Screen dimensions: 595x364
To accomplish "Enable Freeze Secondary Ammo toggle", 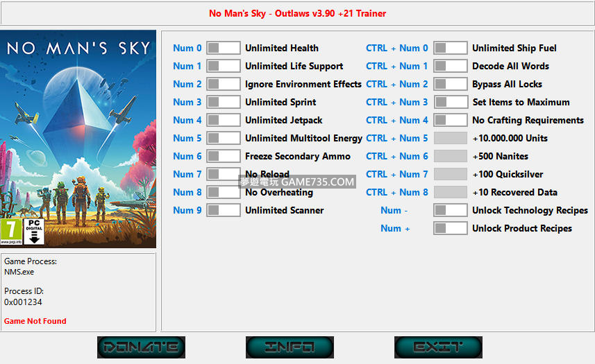I will click(x=223, y=156).
